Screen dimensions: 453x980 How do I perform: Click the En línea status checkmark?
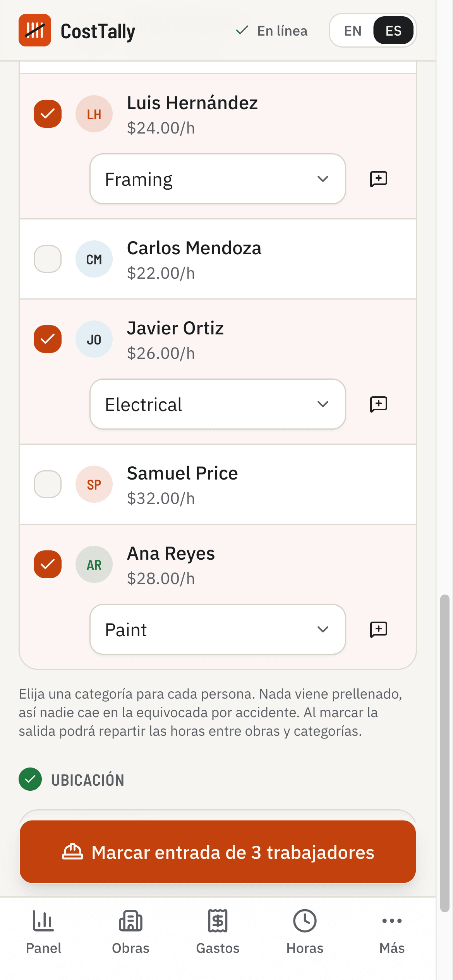(242, 30)
